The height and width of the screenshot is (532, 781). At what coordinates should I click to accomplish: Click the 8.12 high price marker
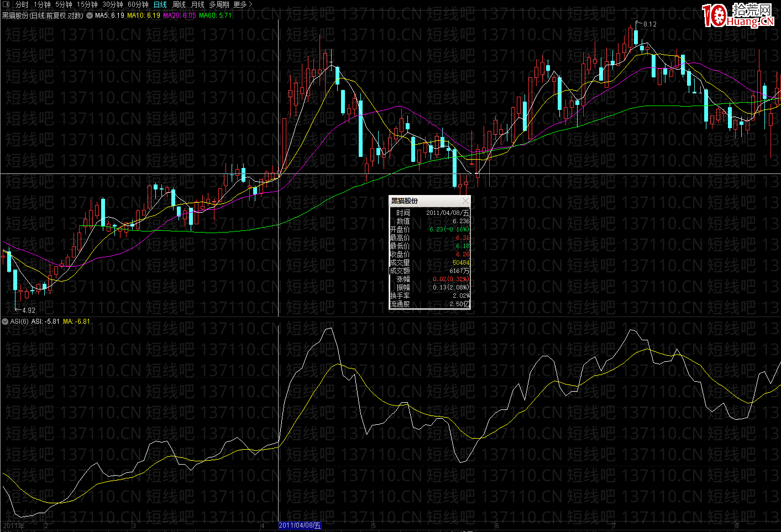(649, 24)
